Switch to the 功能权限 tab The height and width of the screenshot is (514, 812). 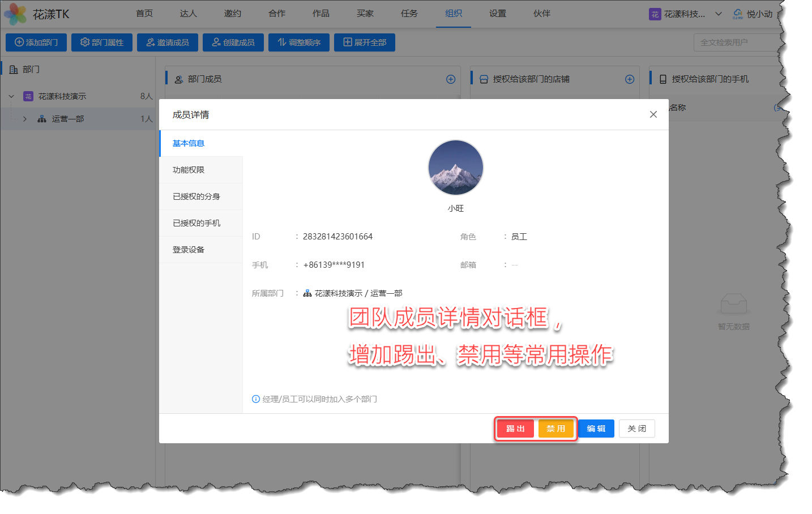189,170
